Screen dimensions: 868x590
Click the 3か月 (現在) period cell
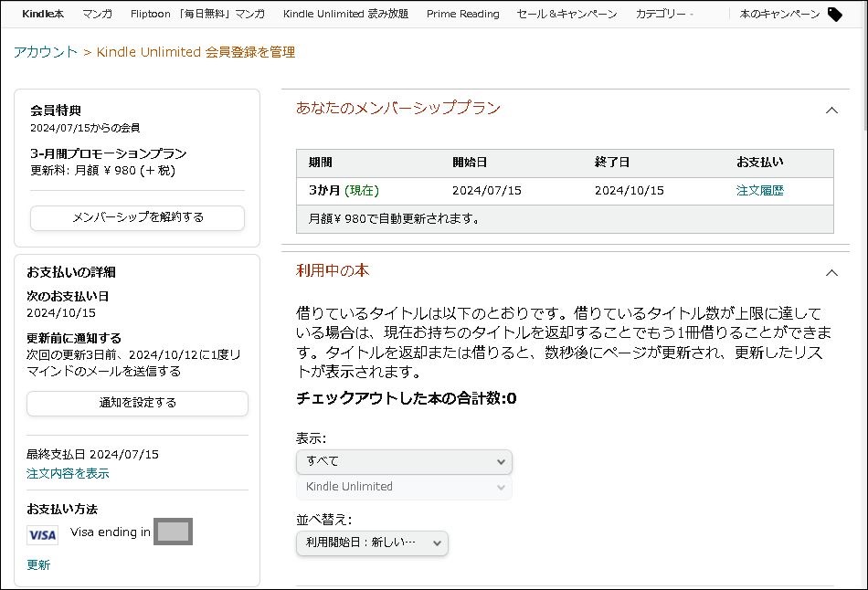[x=344, y=191]
